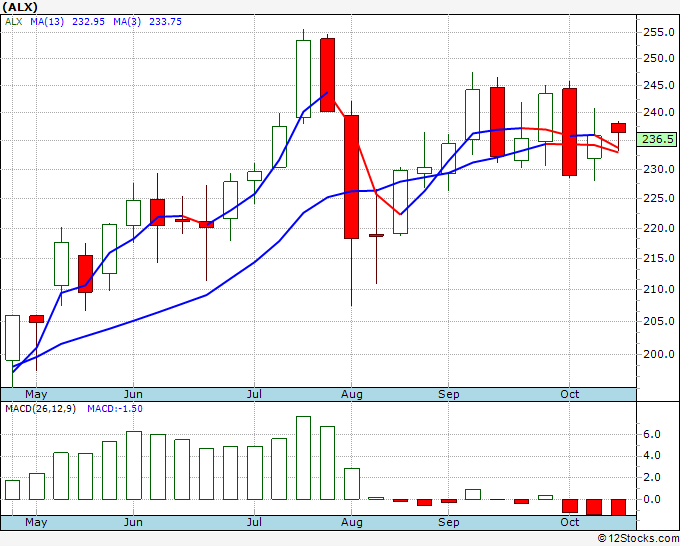Click the 2.0 label on the MACD axis

pos(651,477)
